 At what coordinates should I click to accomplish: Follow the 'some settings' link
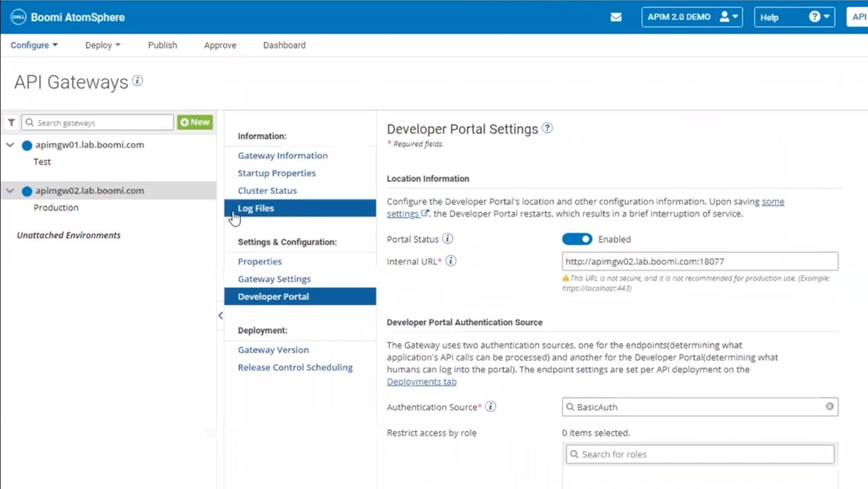772,201
